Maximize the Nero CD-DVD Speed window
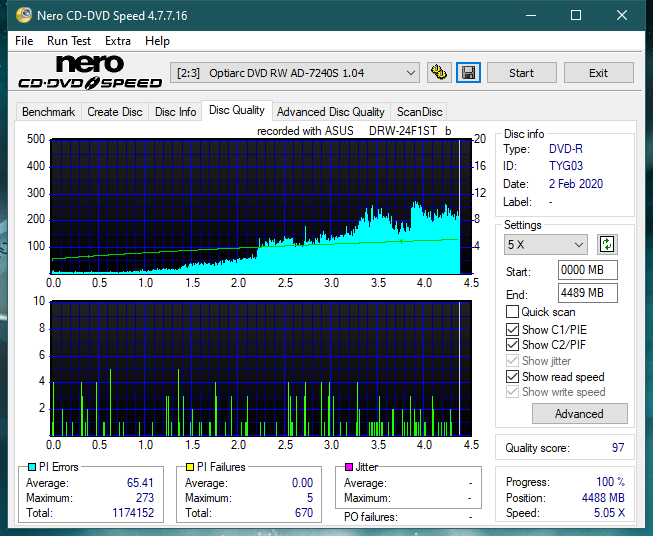 click(x=576, y=15)
